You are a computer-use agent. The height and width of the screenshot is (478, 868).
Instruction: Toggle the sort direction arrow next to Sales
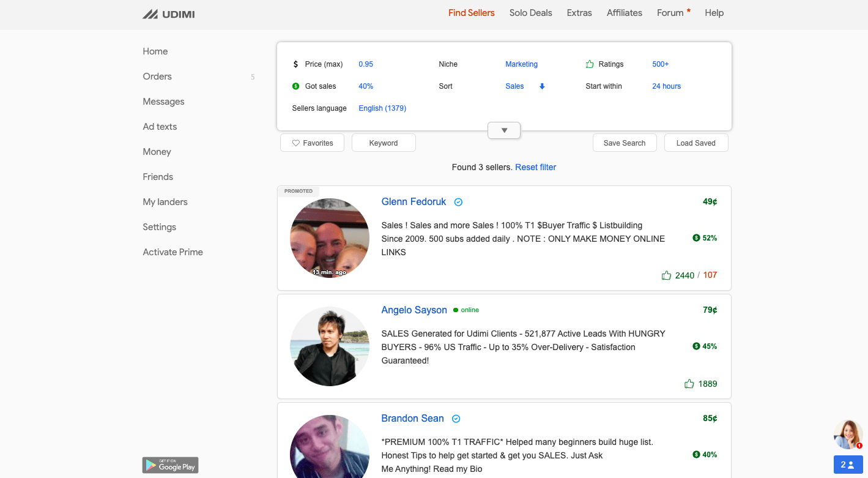pyautogui.click(x=542, y=86)
